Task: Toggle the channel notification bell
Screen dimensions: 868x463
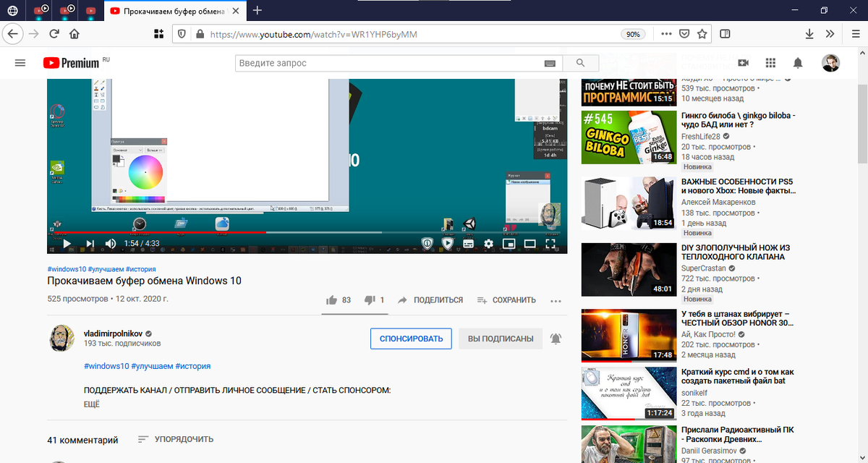Action: (556, 339)
